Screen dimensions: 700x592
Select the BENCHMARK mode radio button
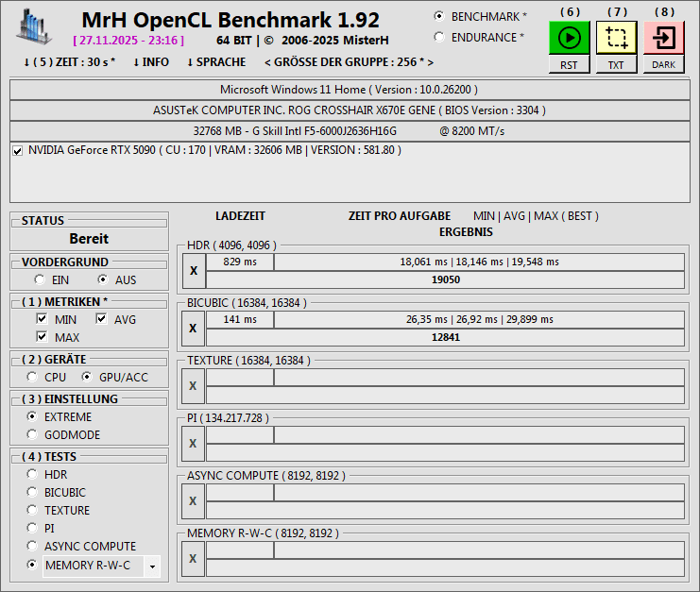coord(439,16)
